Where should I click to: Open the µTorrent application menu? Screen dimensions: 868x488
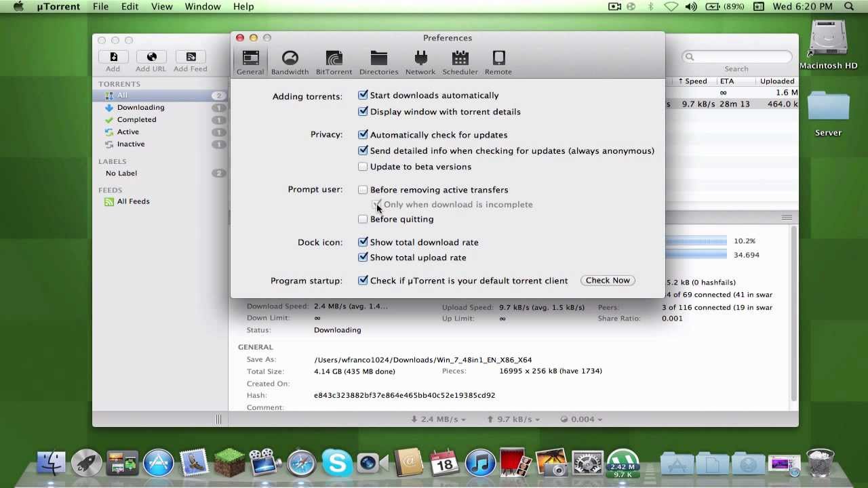(x=58, y=7)
